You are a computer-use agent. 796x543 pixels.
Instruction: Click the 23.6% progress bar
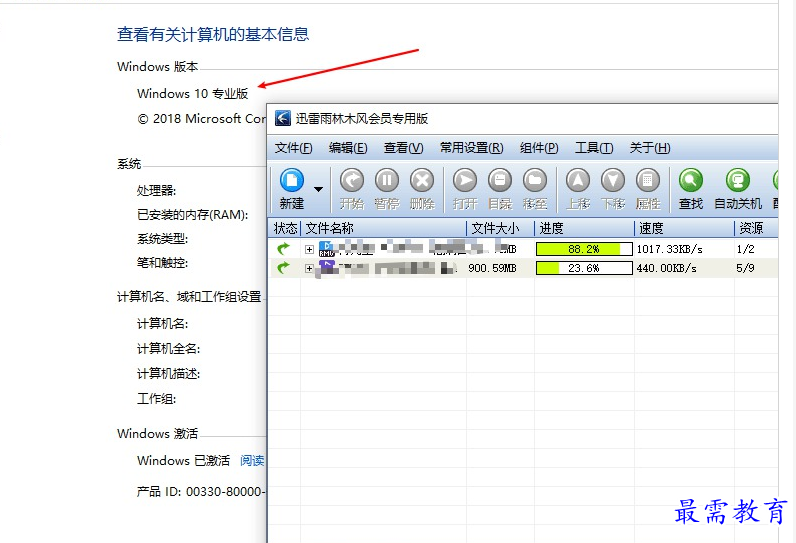click(584, 268)
